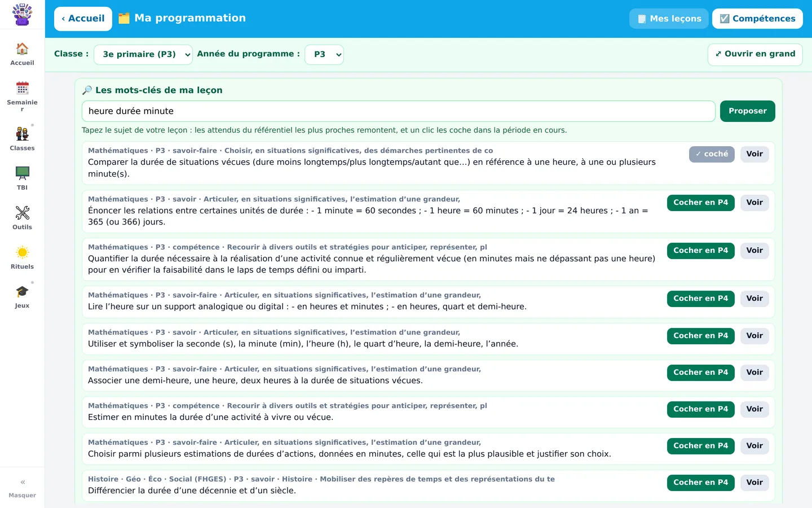Click Voir for Quantifier la durée row

(754, 251)
